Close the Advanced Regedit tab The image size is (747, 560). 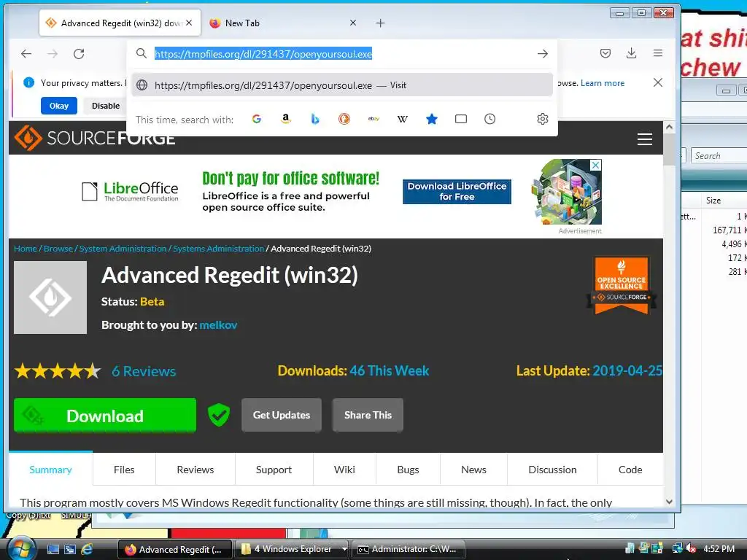tap(189, 23)
